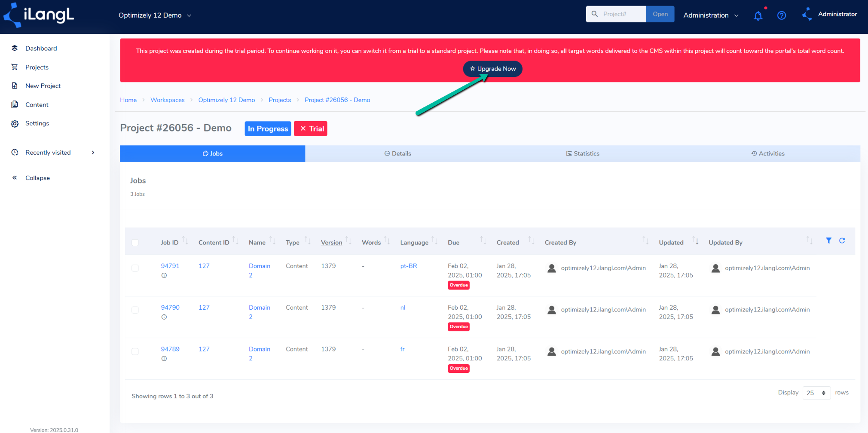This screenshot has width=868, height=433.
Task: Click the Overdue badge for job 94790
Action: [x=459, y=327]
